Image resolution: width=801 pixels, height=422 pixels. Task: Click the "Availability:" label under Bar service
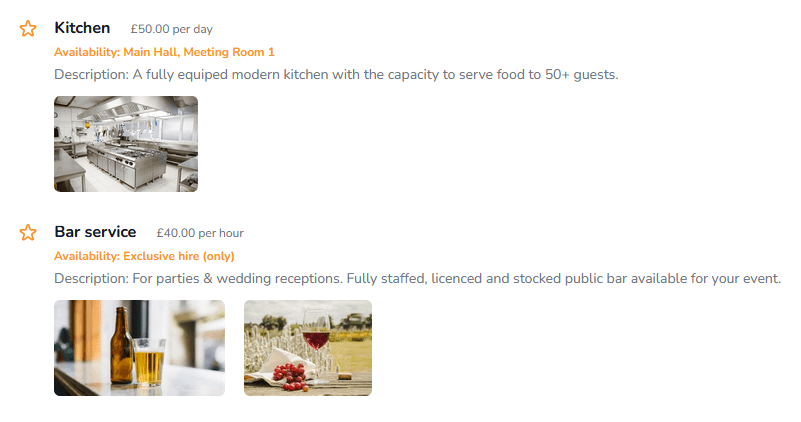pos(87,256)
